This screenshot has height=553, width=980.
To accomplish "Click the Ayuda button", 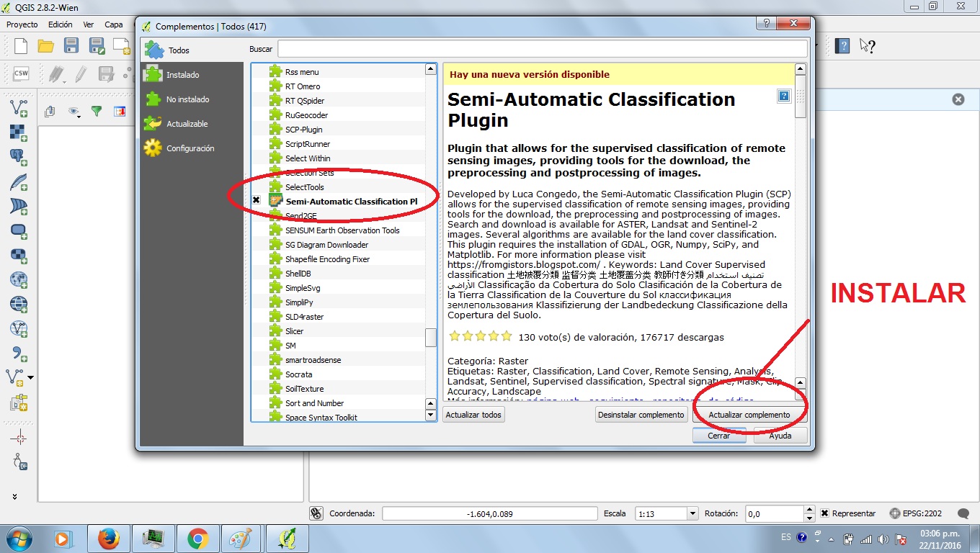I will [x=780, y=436].
